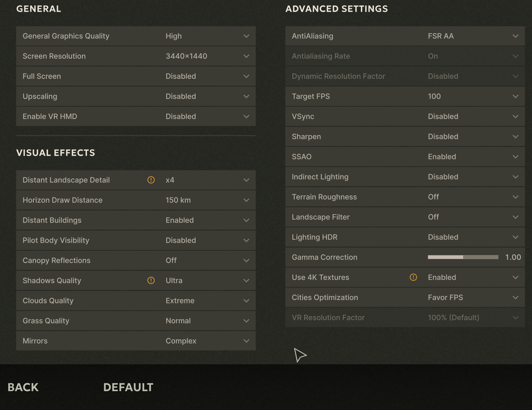Click the greyed-out VR Resolution Factor row
The height and width of the screenshot is (410, 532).
coord(405,317)
